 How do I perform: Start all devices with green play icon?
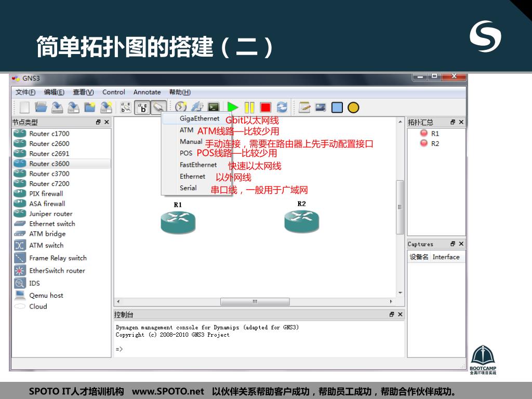point(233,107)
